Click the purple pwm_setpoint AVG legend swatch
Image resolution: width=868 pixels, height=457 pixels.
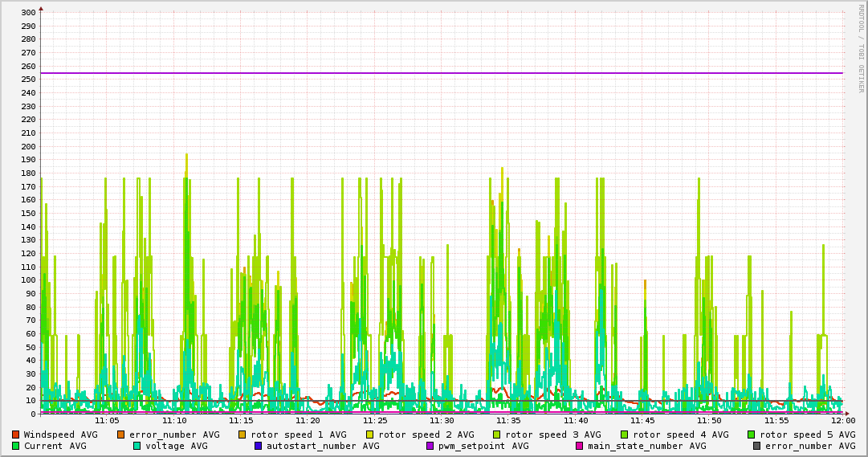pyautogui.click(x=430, y=446)
